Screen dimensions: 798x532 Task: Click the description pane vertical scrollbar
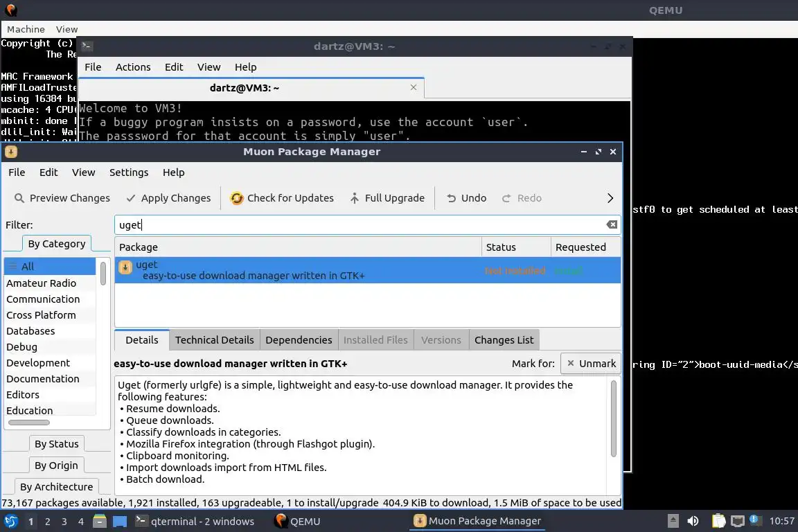614,418
